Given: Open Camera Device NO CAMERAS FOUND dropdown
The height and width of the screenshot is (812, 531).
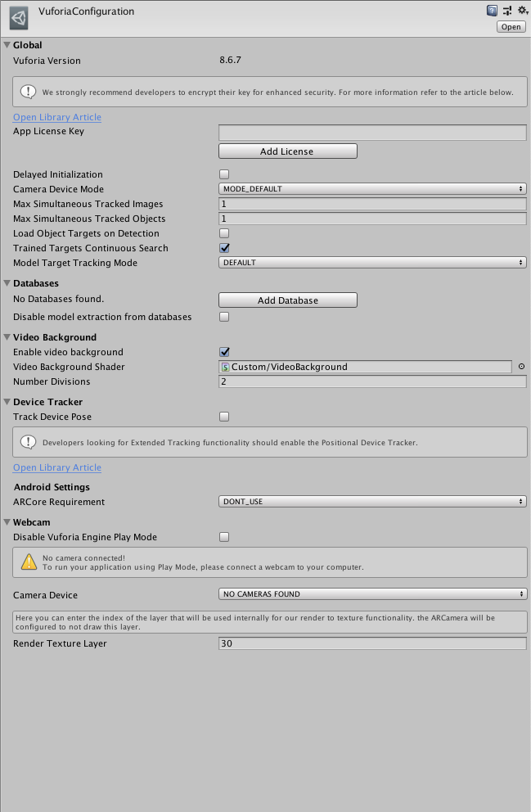Looking at the screenshot, I should click(x=372, y=594).
